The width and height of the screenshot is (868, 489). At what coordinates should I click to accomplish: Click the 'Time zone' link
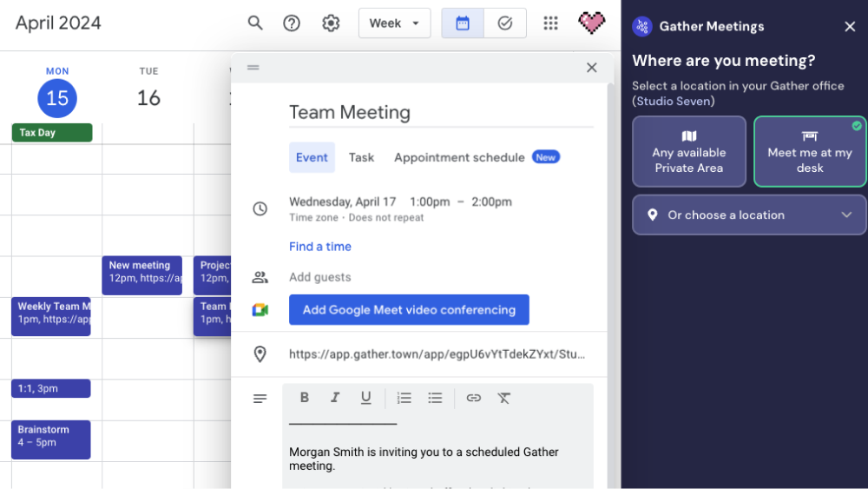click(313, 218)
